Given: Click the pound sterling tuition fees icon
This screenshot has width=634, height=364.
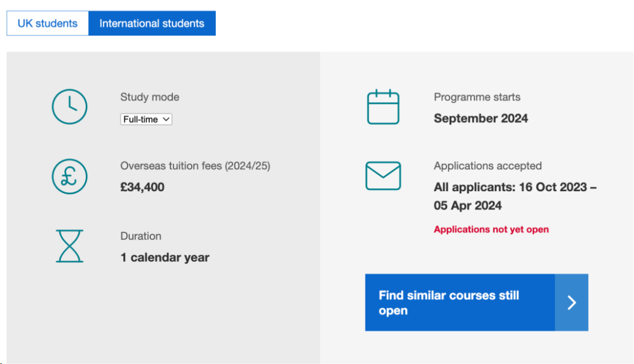Looking at the screenshot, I should coord(69,176).
